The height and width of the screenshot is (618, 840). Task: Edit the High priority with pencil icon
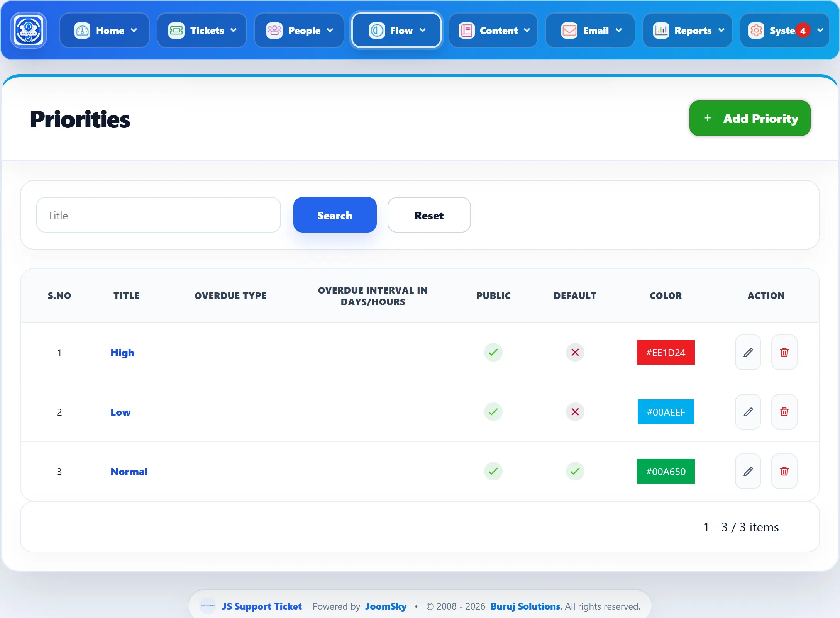[748, 352]
